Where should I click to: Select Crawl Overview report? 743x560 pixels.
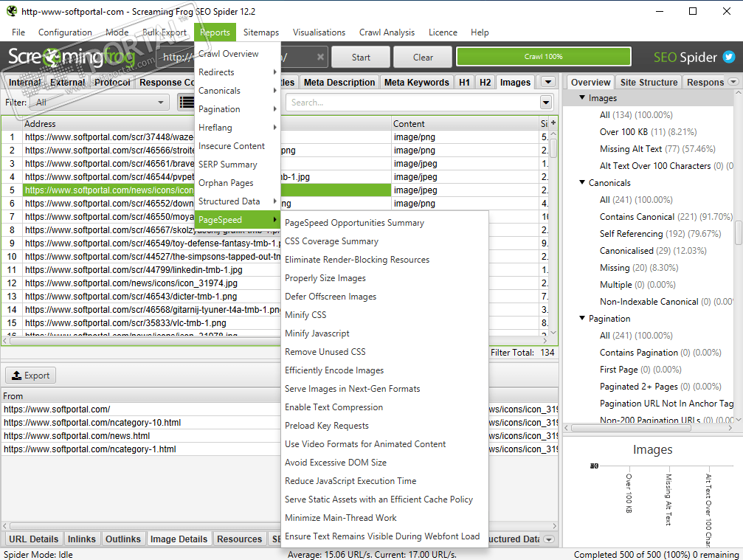point(238,54)
